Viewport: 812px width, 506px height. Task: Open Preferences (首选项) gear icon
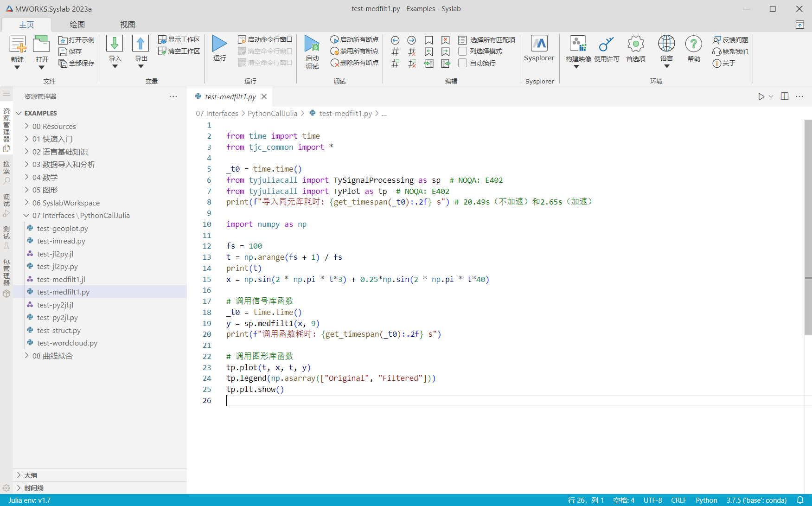[635, 44]
